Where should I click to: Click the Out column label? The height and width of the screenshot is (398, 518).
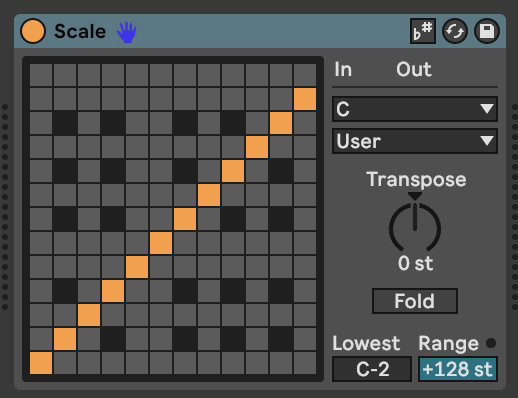[x=414, y=70]
